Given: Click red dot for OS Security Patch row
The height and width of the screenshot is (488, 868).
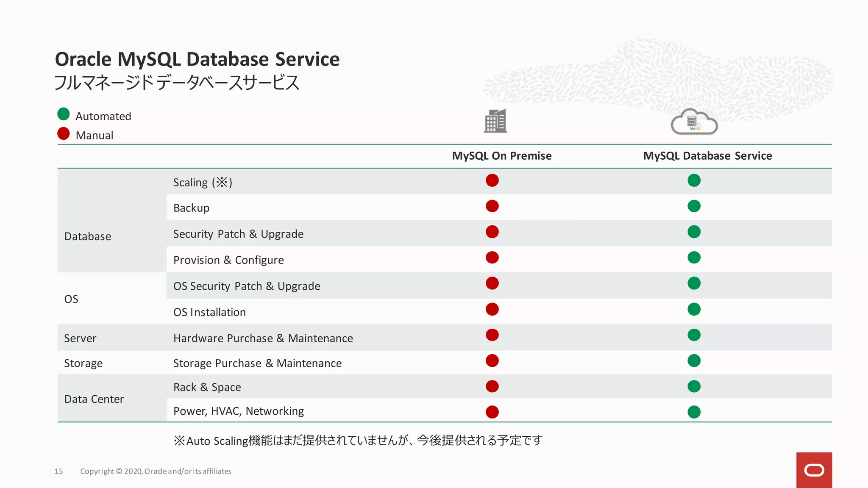Looking at the screenshot, I should point(492,283).
